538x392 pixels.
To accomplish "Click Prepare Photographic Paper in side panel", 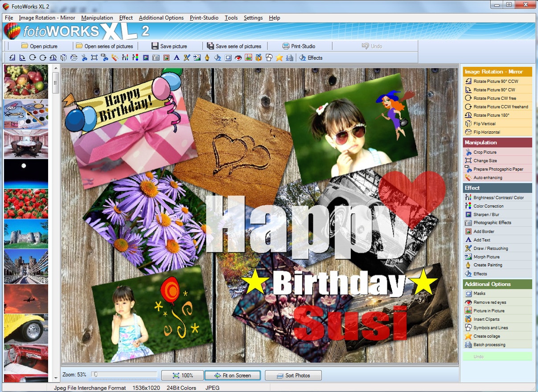I will [497, 169].
